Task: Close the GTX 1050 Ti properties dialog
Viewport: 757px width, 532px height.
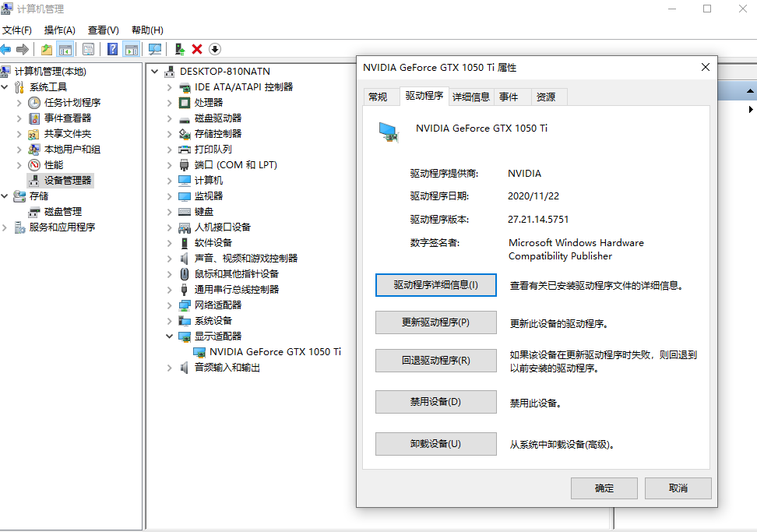Action: [706, 67]
